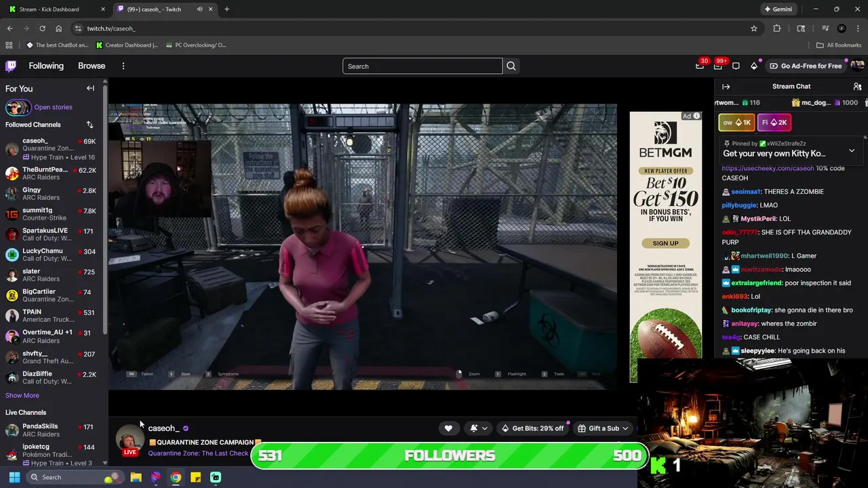
Task: Open the media controls icon in Chrome
Action: [x=825, y=28]
